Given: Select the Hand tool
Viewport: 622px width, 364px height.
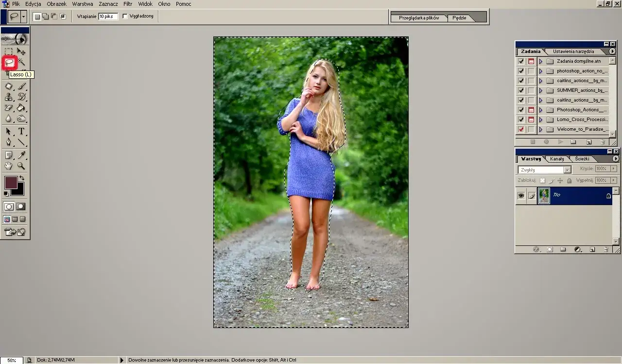Looking at the screenshot, I should click(9, 166).
